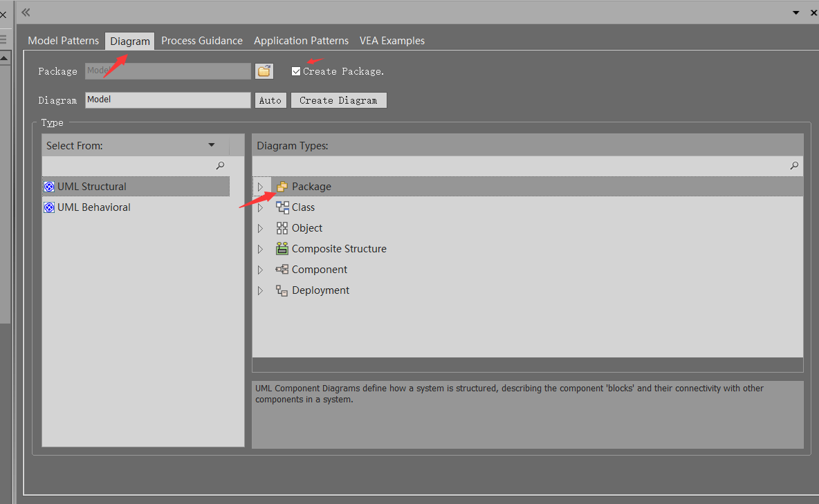Switch to the Model Patterns tab
Screen dimensions: 819x504
pos(63,40)
